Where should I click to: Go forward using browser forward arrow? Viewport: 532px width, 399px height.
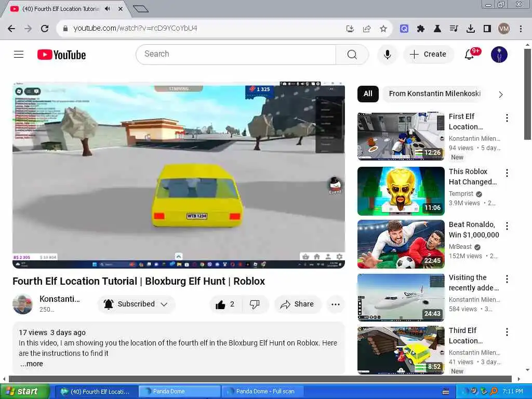click(x=28, y=29)
